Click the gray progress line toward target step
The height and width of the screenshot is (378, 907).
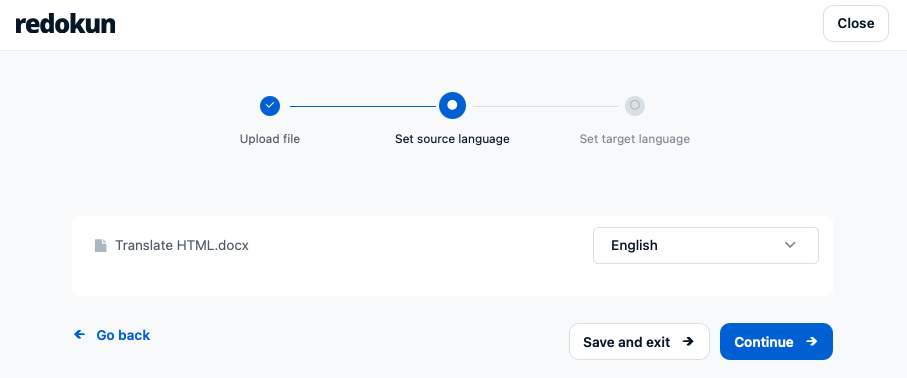tap(545, 106)
